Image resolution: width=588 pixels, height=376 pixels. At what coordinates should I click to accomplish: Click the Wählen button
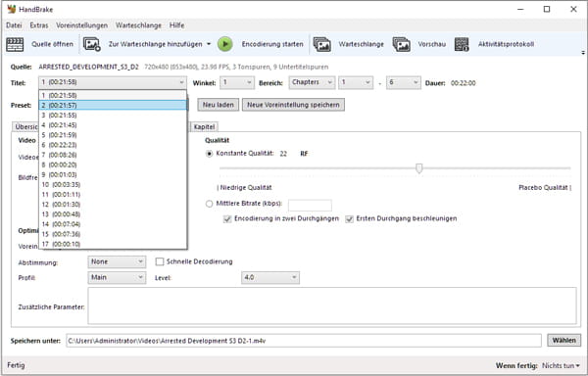point(564,341)
